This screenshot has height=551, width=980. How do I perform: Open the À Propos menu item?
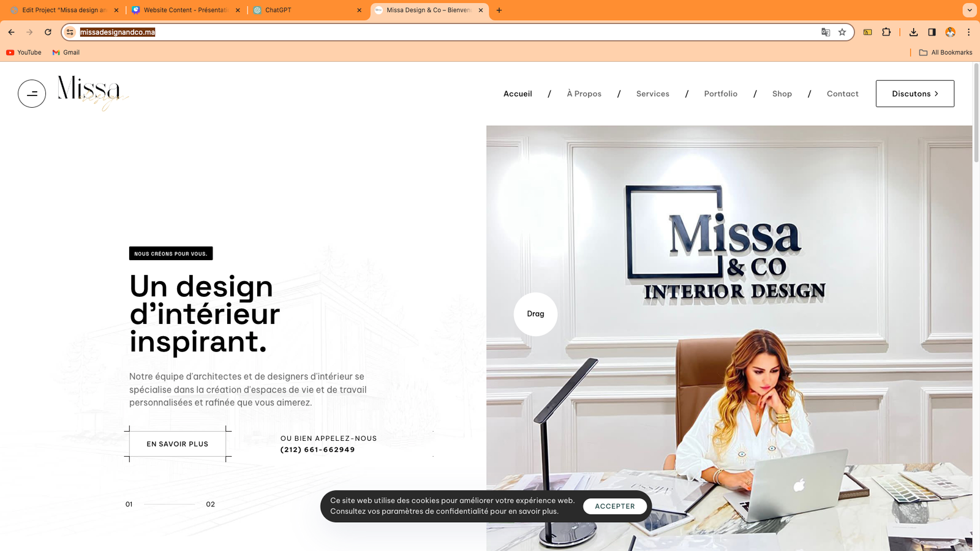pos(584,94)
